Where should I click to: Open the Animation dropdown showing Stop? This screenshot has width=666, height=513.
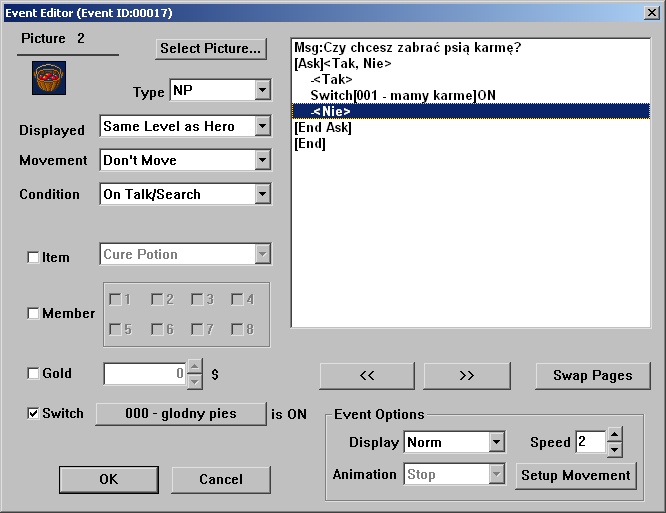pos(454,474)
